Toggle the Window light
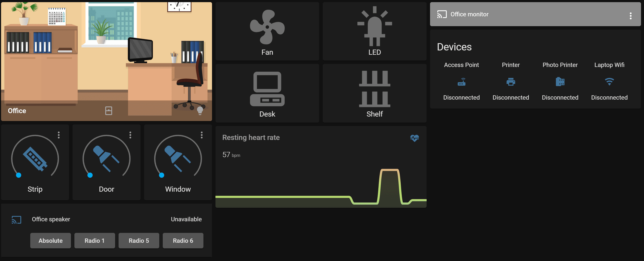The height and width of the screenshot is (261, 644). 178,159
